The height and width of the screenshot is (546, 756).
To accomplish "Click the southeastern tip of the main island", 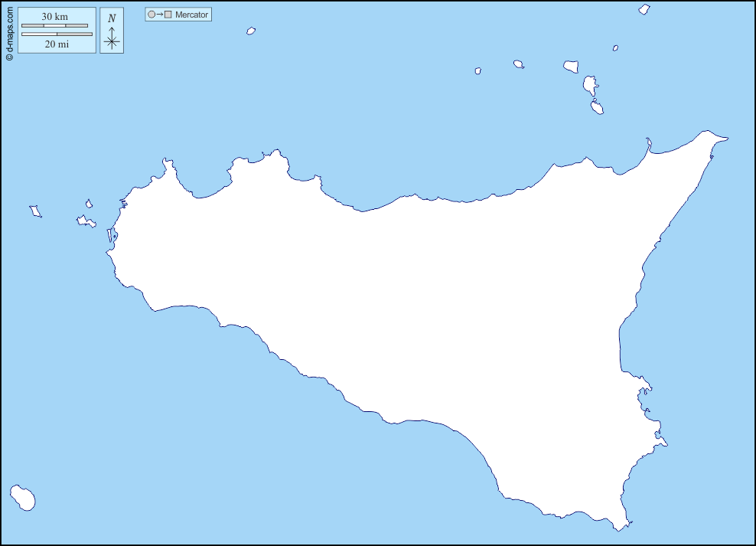I will (626, 526).
